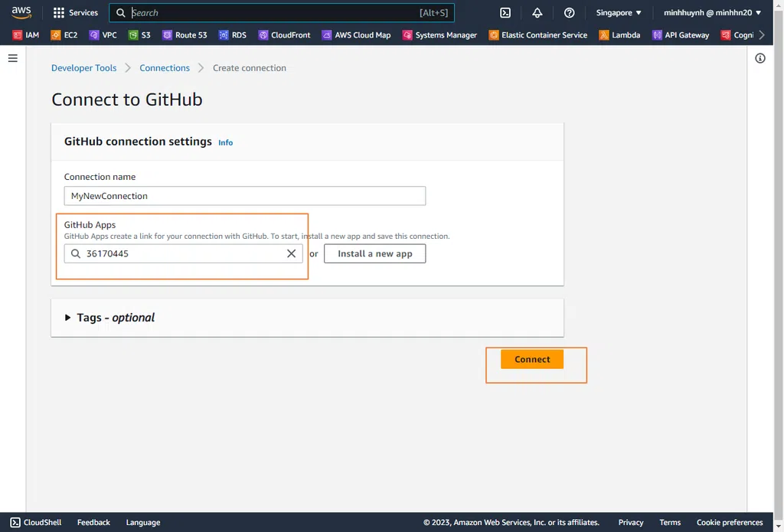
Task: Open the S3 shortcut in the favorites bar
Action: tap(139, 35)
